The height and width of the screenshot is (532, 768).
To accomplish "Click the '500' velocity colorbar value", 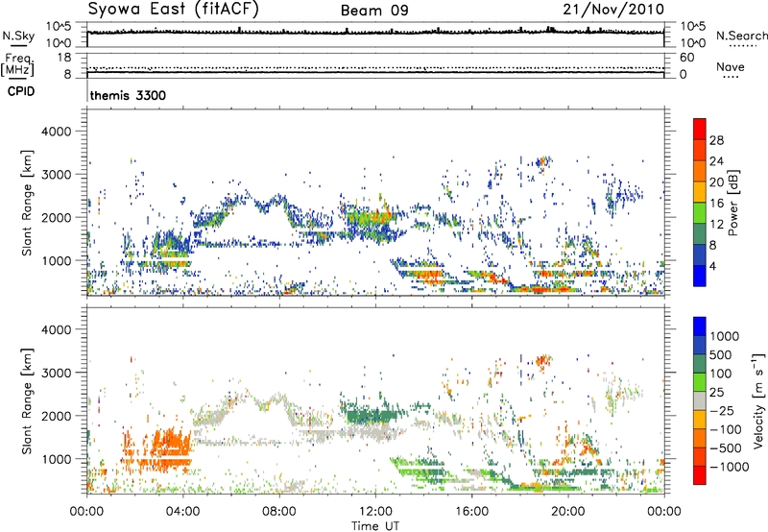I will coord(721,354).
